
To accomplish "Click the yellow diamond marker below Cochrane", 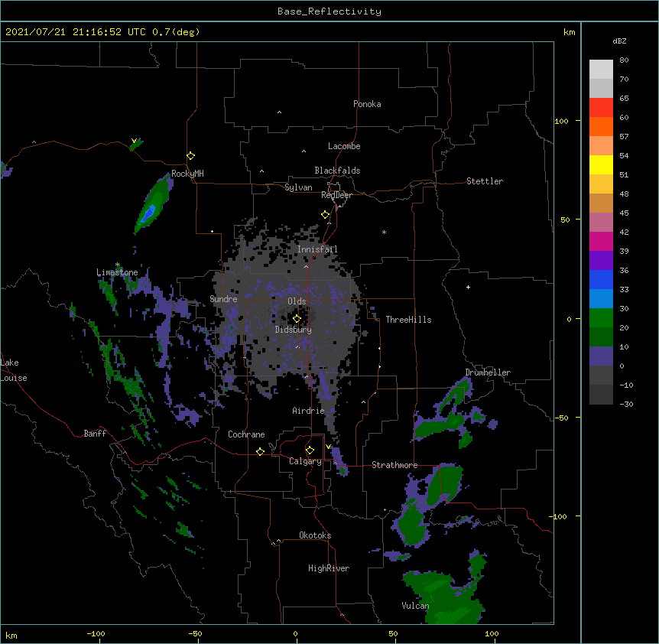I will pyautogui.click(x=260, y=451).
